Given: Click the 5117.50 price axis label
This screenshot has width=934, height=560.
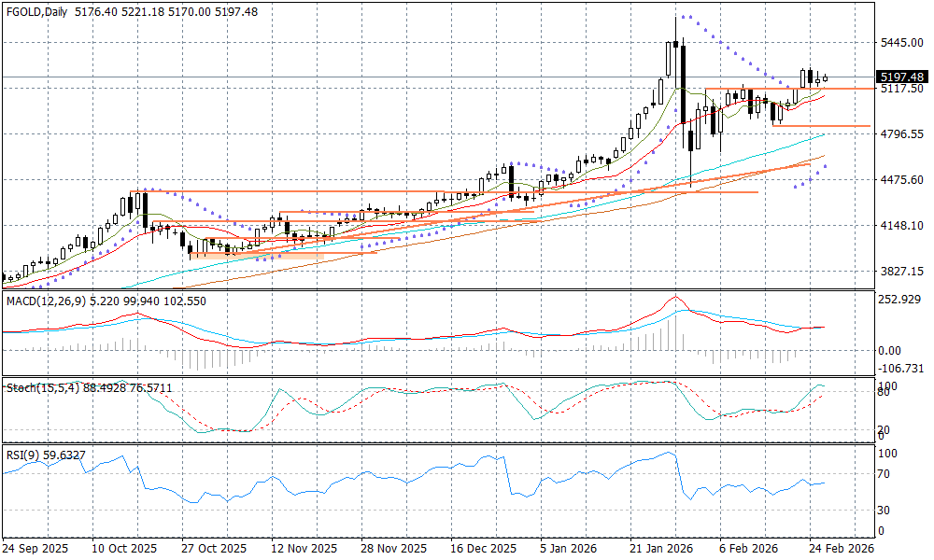Looking at the screenshot, I should (x=901, y=90).
